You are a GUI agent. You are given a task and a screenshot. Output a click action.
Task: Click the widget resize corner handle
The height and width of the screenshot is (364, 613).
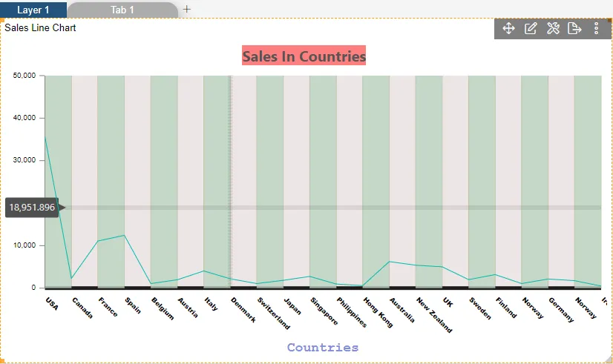[609, 360]
